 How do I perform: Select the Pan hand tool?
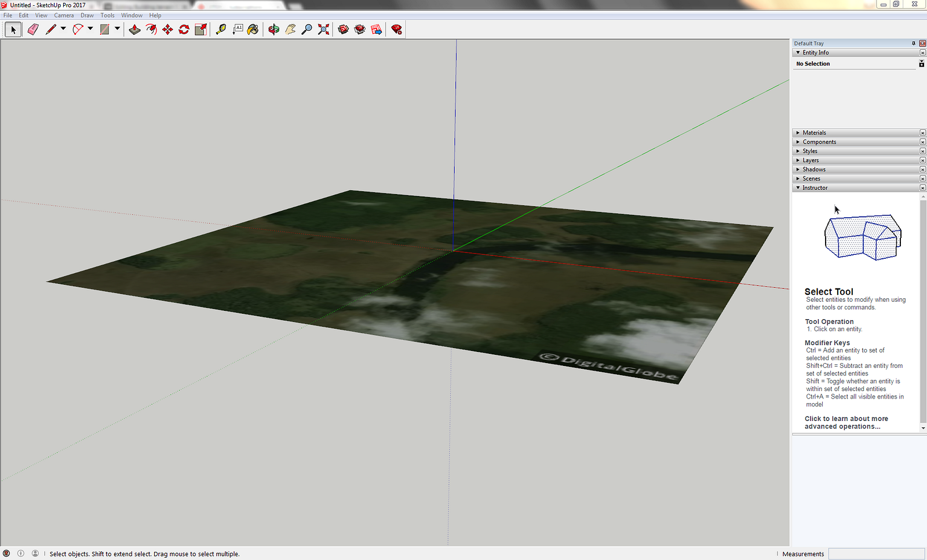click(290, 30)
